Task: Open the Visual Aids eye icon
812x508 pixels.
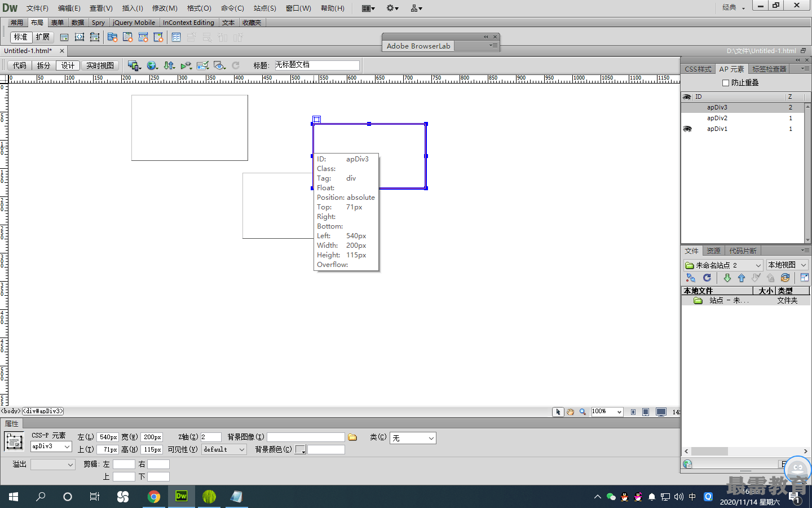Action: click(220, 65)
